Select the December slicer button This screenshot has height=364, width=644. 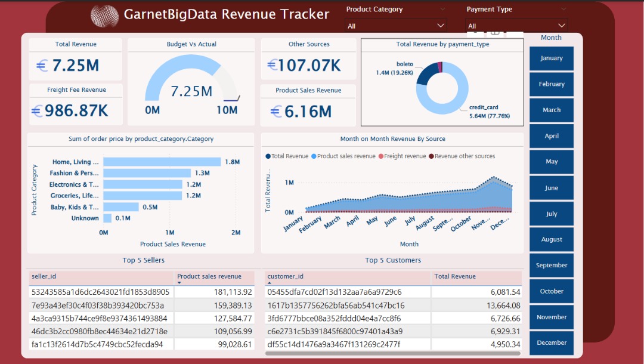[x=551, y=343]
